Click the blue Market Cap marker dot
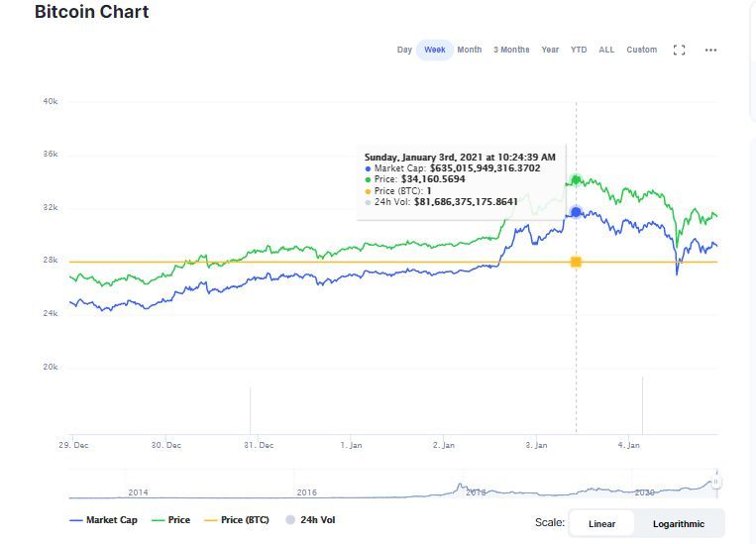The height and width of the screenshot is (544, 756). point(576,212)
